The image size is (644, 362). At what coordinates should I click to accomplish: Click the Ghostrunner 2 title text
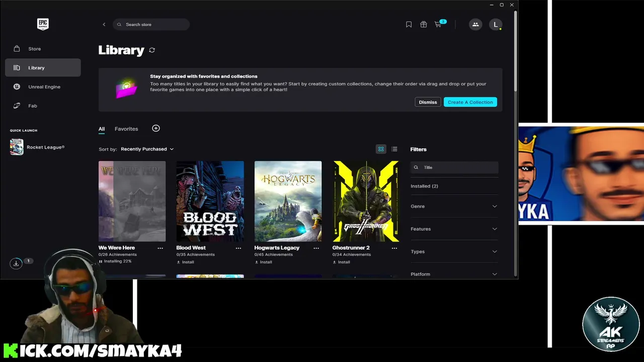[351, 248]
